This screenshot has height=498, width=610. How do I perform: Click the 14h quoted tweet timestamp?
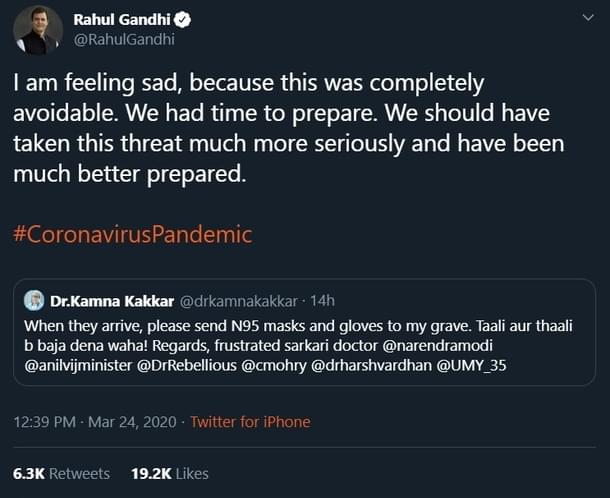(321, 300)
